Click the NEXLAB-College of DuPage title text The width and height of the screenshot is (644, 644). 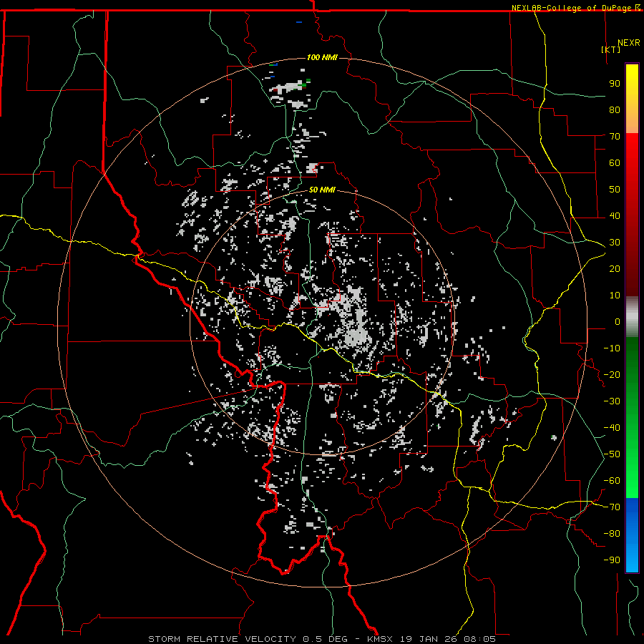(572, 8)
